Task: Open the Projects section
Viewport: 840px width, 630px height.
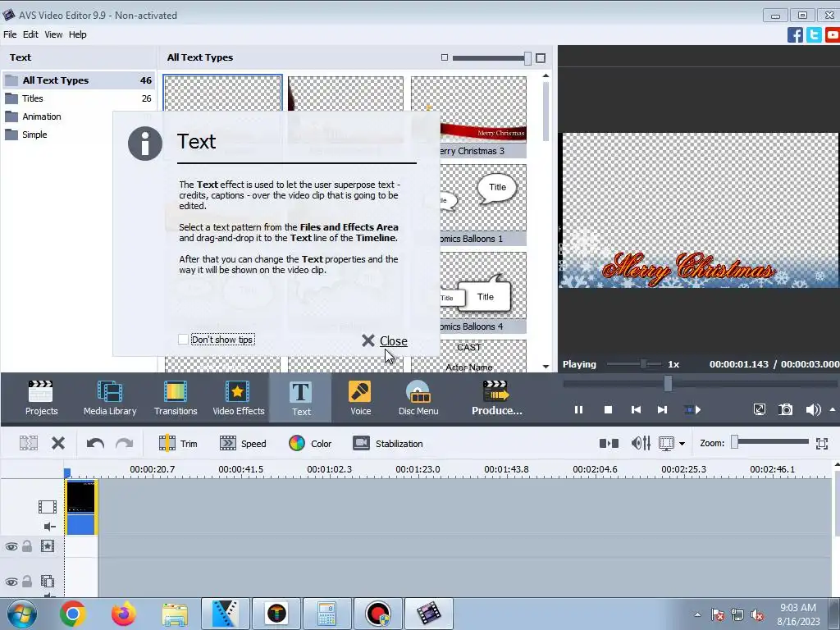Action: coord(41,398)
